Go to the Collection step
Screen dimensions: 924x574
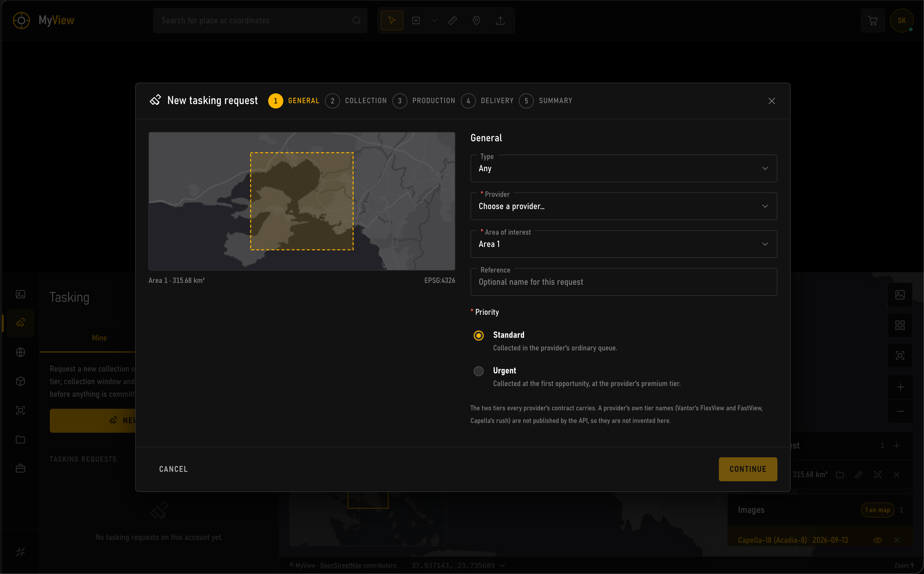[x=356, y=101]
